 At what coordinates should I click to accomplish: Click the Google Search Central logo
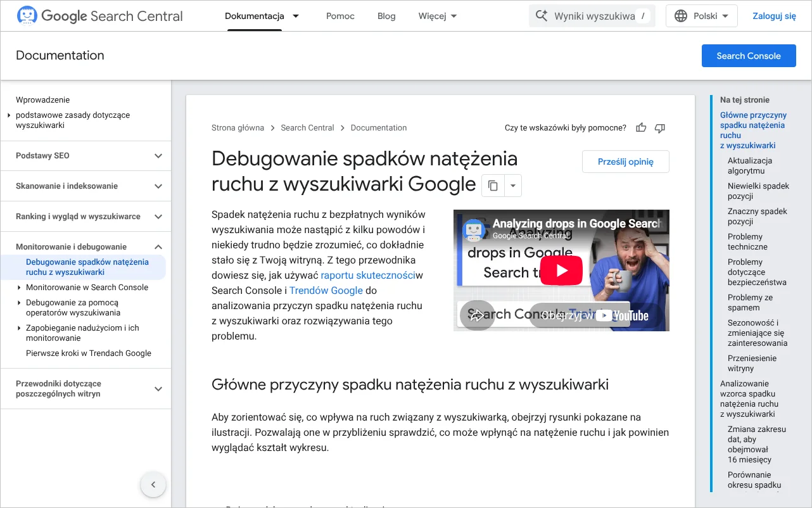pyautogui.click(x=99, y=16)
